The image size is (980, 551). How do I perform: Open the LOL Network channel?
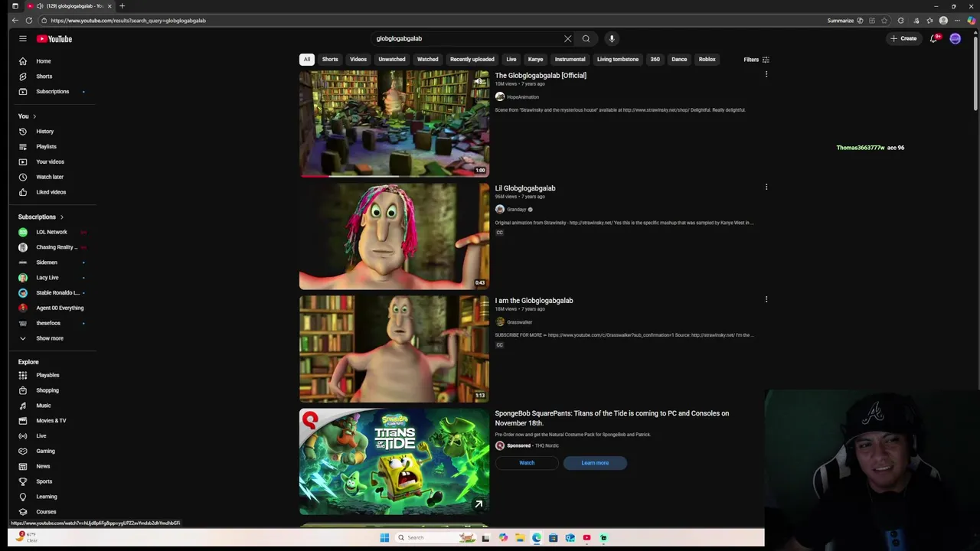pyautogui.click(x=52, y=232)
